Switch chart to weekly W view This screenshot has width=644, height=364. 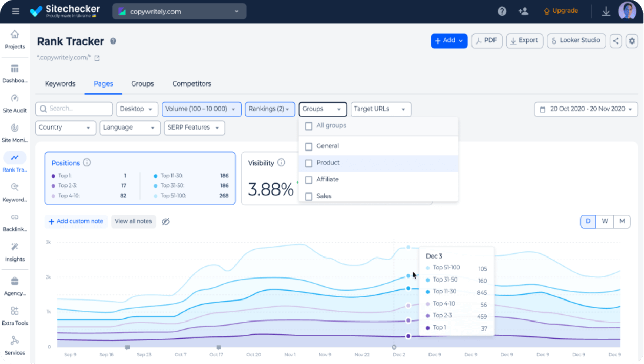[x=605, y=221]
